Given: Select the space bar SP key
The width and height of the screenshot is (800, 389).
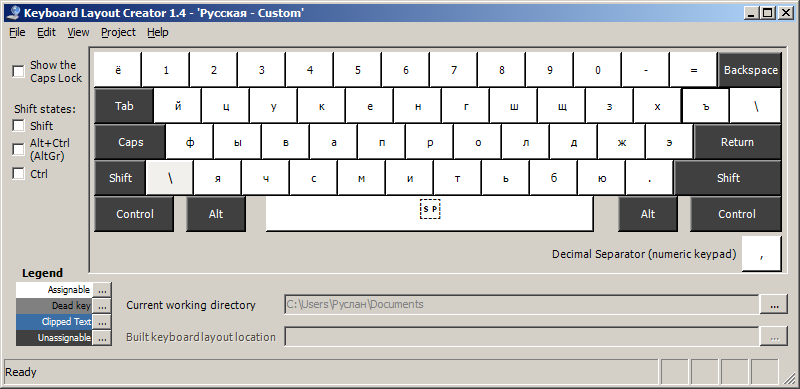Looking at the screenshot, I should (x=430, y=214).
